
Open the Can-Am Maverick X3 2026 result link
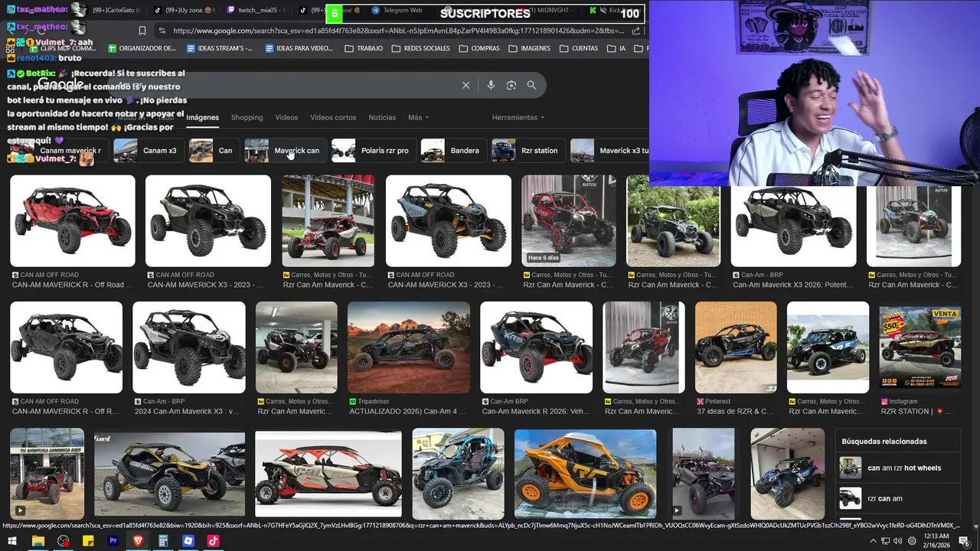[792, 285]
